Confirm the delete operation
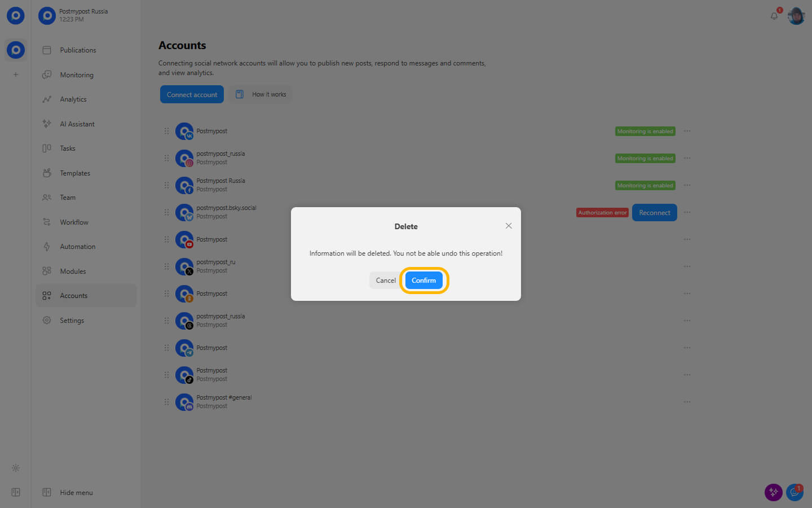Image resolution: width=812 pixels, height=508 pixels. click(x=423, y=281)
